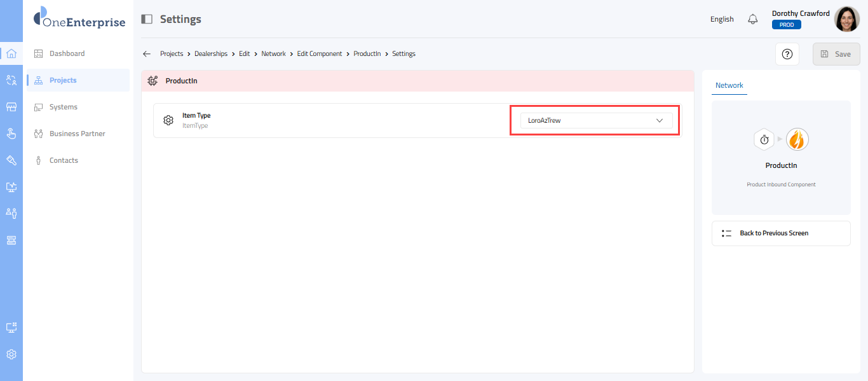Open Dashboard in side menu
This screenshot has height=381, width=868.
tap(67, 53)
